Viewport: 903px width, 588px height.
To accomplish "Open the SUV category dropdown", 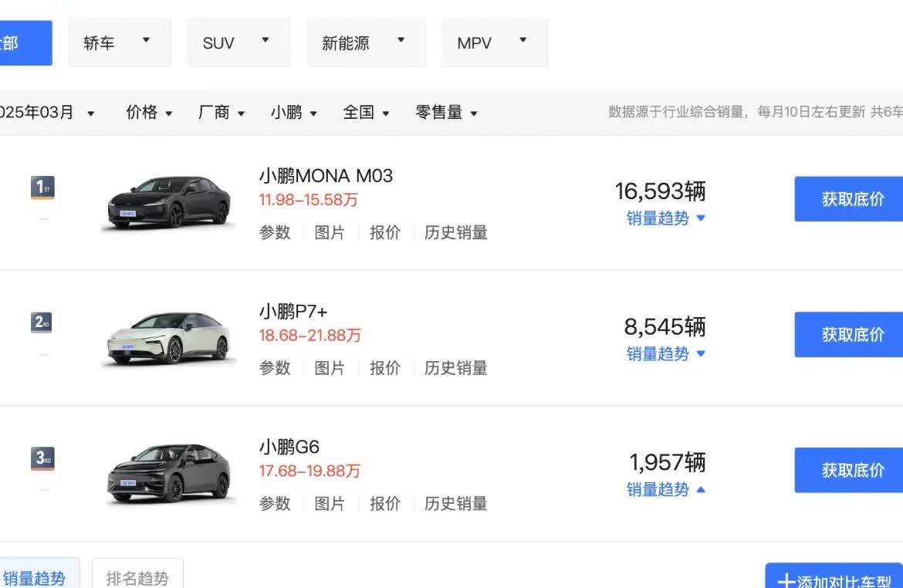I will point(238,43).
